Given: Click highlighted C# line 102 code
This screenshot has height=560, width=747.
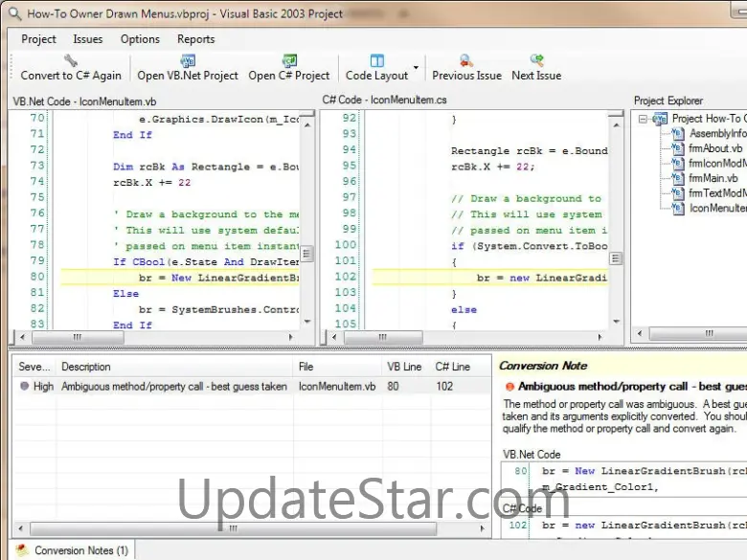Looking at the screenshot, I should [x=542, y=278].
